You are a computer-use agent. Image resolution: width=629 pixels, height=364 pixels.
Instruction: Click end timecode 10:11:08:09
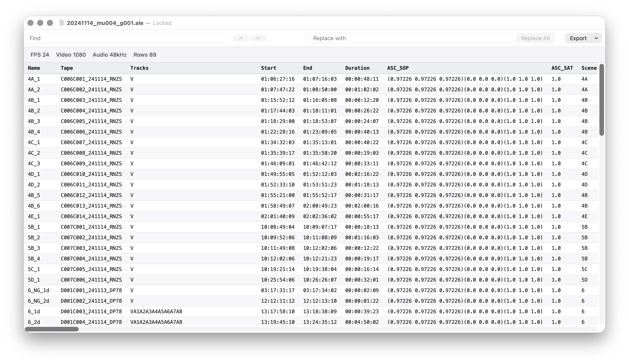click(x=320, y=238)
